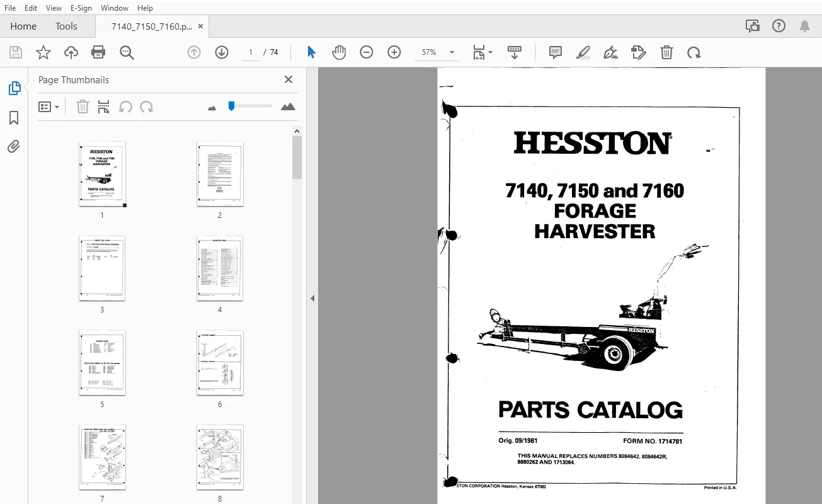The image size is (822, 504).
Task: Zoom in with the plus button
Action: [394, 52]
